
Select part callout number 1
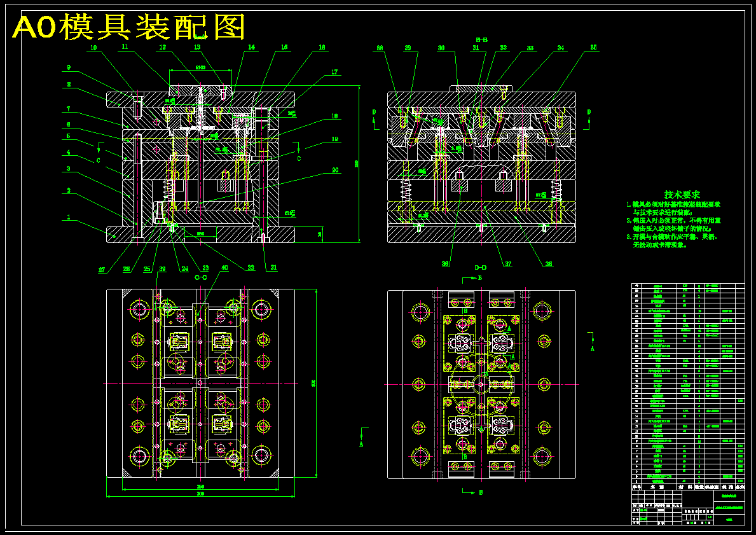pos(69,217)
